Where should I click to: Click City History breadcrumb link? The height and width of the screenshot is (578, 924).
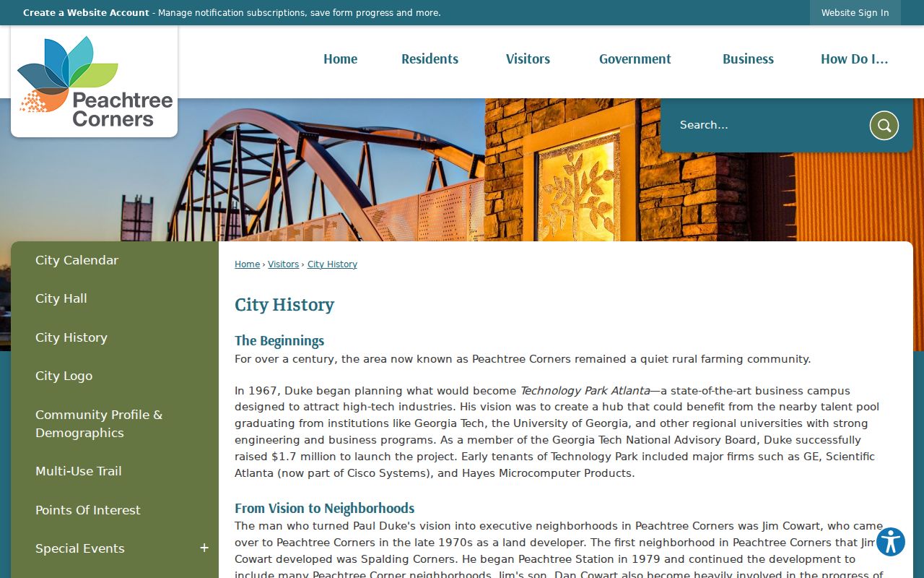(332, 264)
